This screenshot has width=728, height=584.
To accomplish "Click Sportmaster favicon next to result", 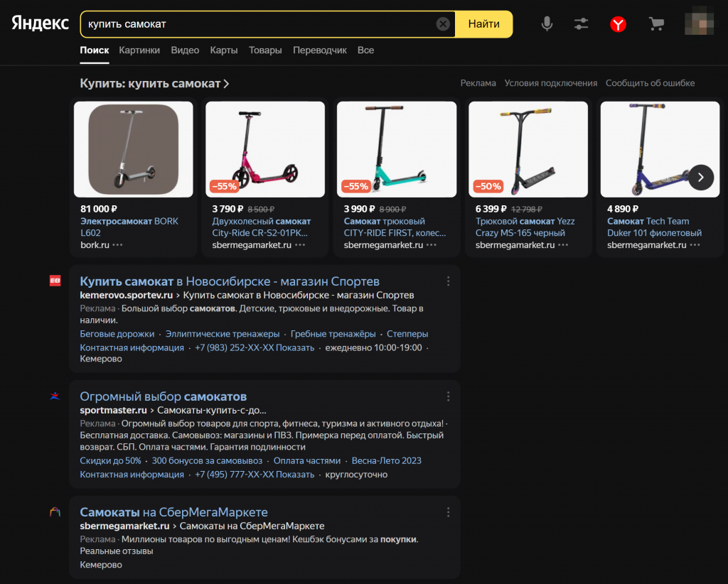I will (55, 396).
